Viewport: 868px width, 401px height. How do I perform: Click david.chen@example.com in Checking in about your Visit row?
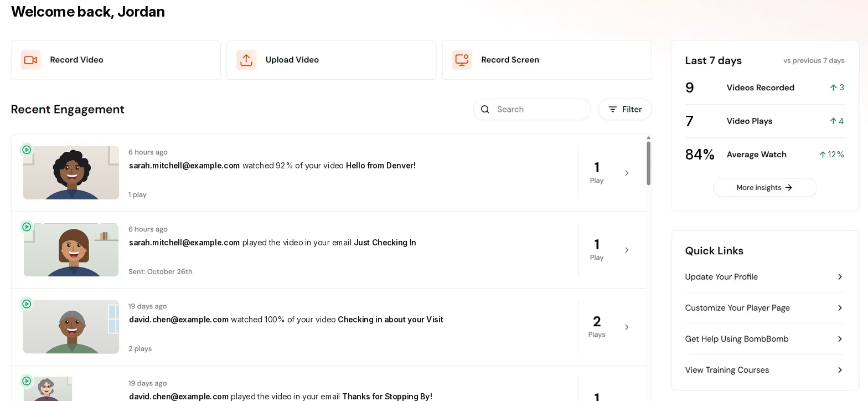click(x=179, y=320)
